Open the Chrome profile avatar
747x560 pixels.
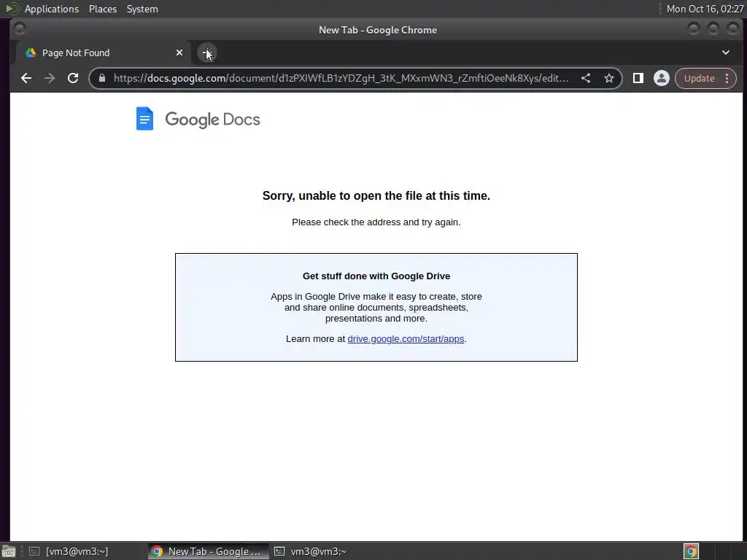tap(661, 79)
